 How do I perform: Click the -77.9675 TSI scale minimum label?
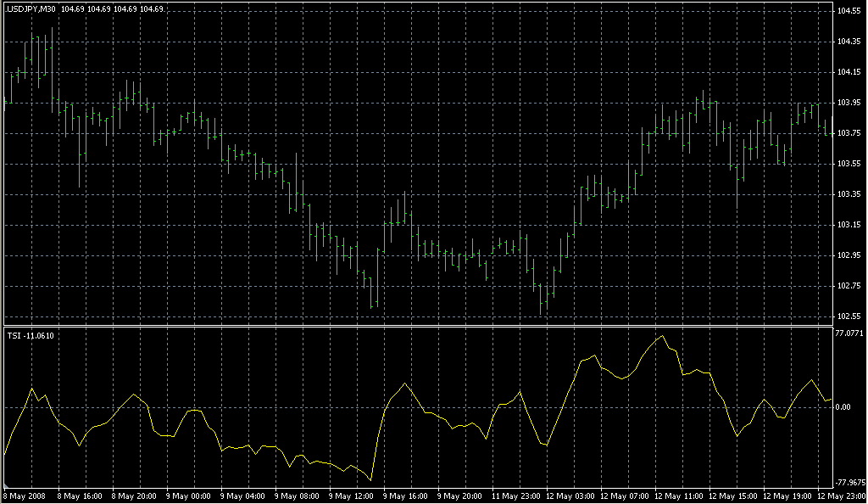[848, 480]
